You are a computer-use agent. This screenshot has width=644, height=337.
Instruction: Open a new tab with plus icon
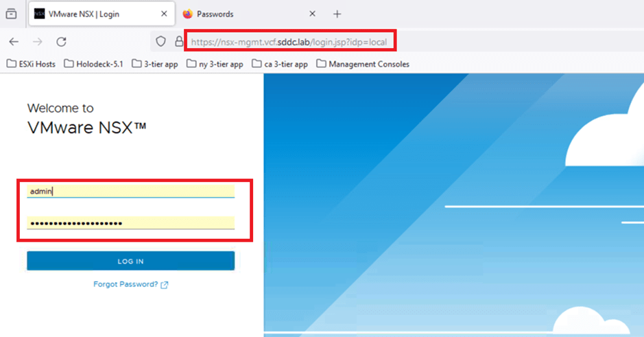click(x=337, y=14)
